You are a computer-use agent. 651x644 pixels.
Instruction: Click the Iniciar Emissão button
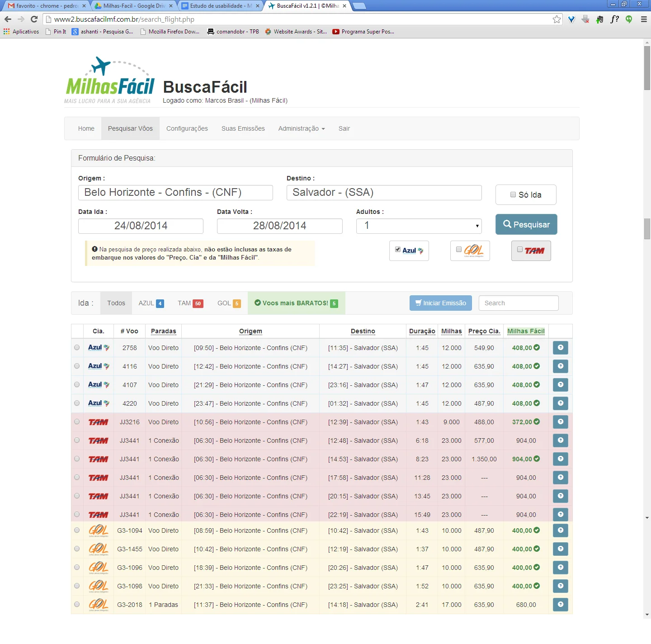coord(441,303)
